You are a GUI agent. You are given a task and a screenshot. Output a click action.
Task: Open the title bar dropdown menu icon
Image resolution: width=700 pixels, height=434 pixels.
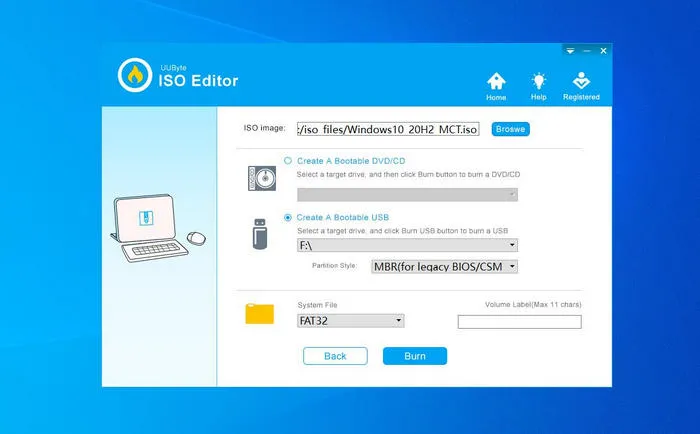pyautogui.click(x=570, y=51)
